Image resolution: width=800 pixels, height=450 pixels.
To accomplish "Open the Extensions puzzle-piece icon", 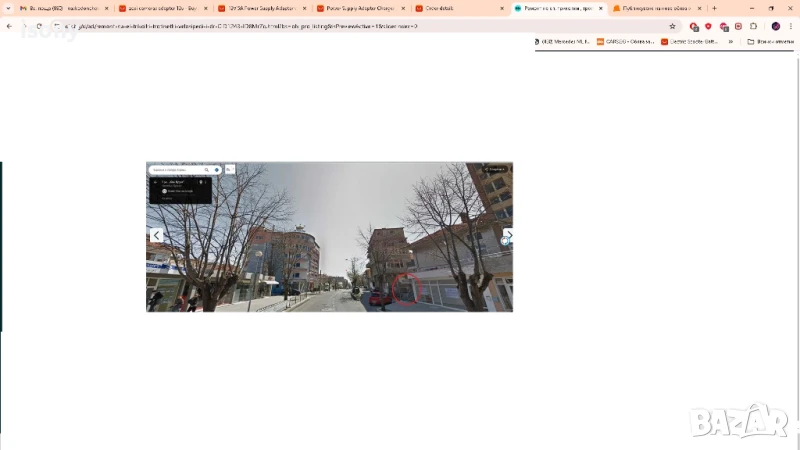I will point(754,26).
